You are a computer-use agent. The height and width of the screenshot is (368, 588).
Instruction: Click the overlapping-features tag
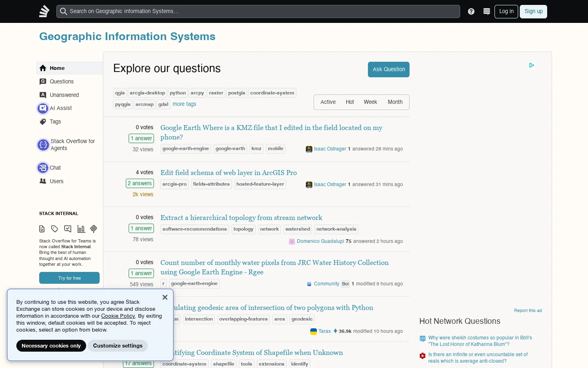[243, 319]
